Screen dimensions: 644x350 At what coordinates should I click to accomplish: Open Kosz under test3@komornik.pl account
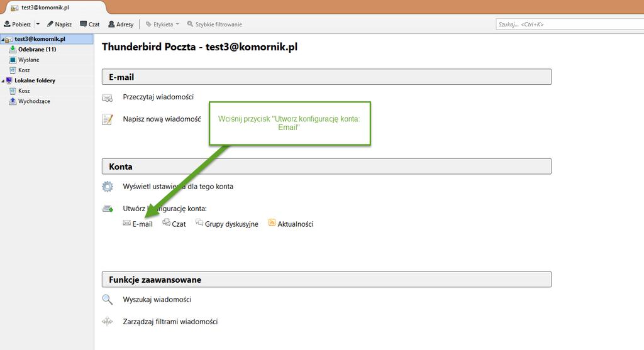click(x=24, y=70)
